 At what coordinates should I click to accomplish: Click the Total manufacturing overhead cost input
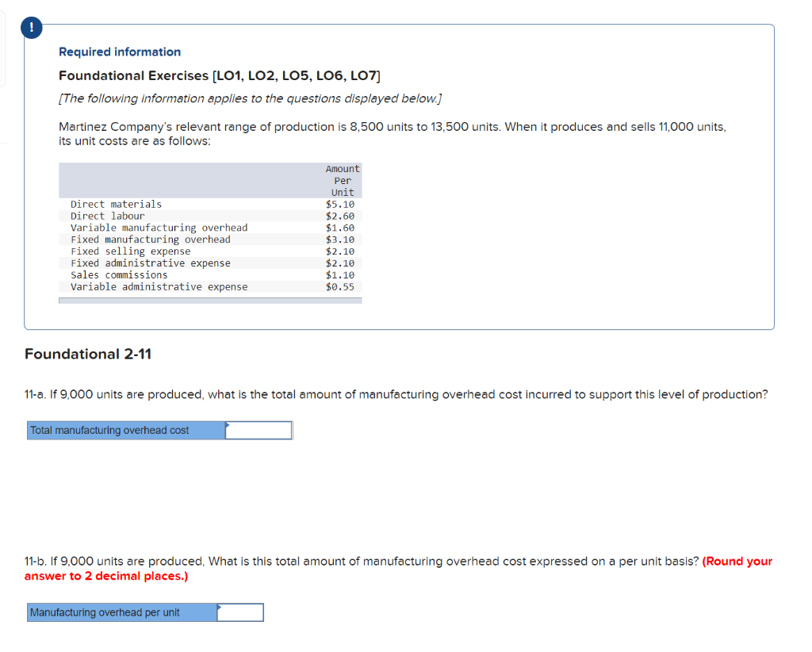pos(259,431)
